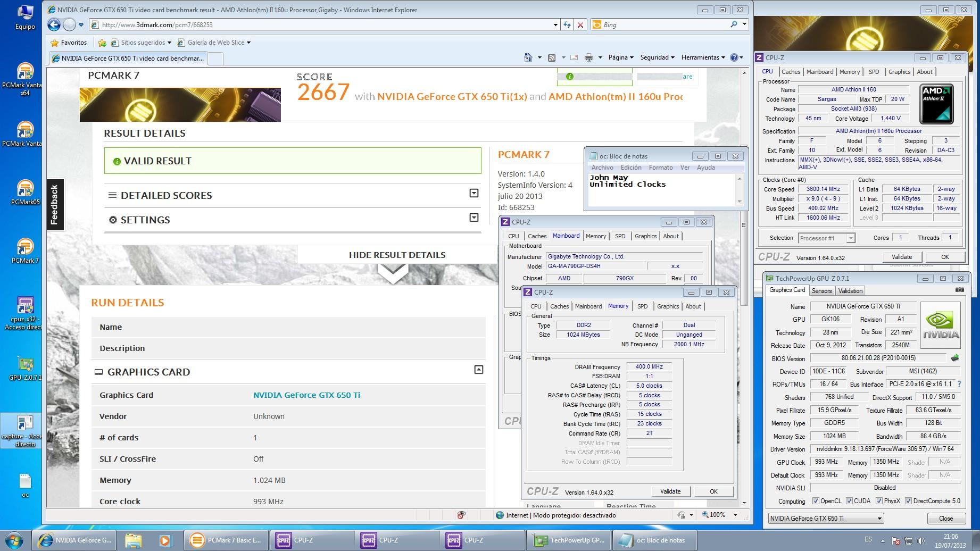
Task: Open Favoritos button in IE
Action: pos(68,43)
